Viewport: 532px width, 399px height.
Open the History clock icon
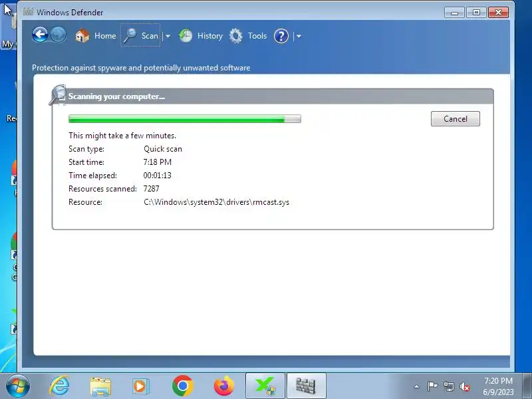[186, 36]
